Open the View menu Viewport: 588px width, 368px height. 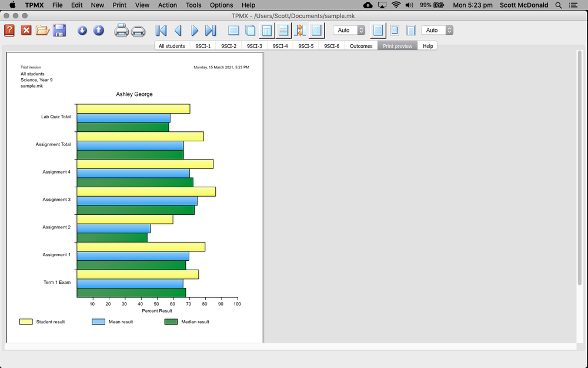[142, 5]
